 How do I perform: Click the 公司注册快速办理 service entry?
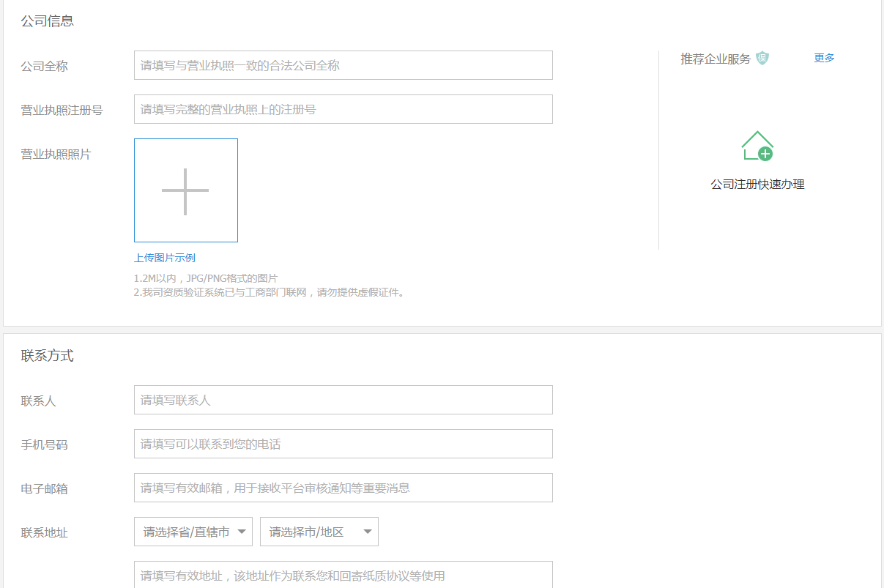pyautogui.click(x=757, y=184)
